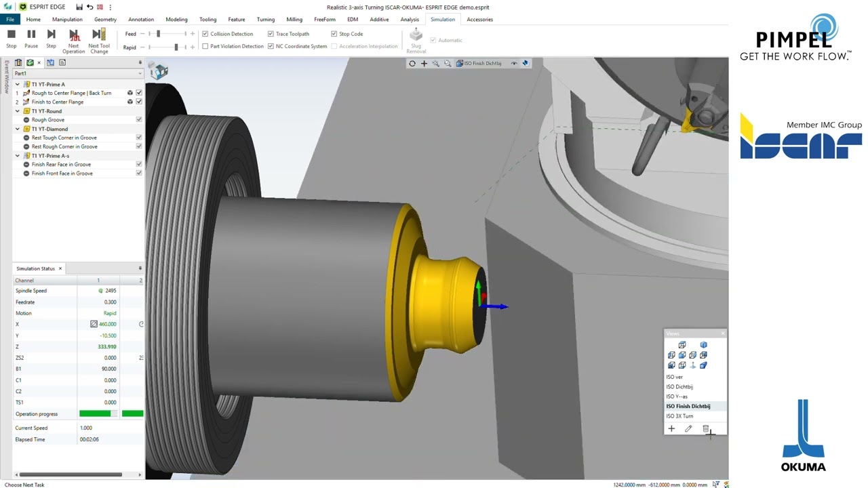Viewport: 868px width, 488px height.
Task: Select the ISO Dichtbij view
Action: (679, 386)
